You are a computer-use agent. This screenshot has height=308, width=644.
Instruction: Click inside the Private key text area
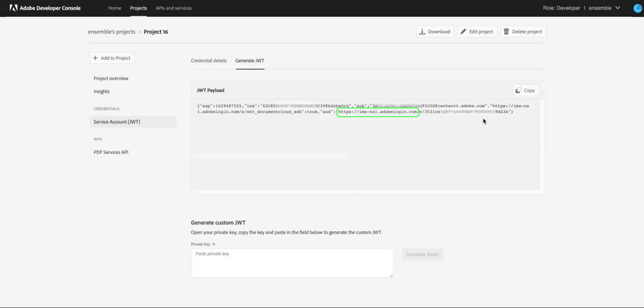(x=292, y=263)
